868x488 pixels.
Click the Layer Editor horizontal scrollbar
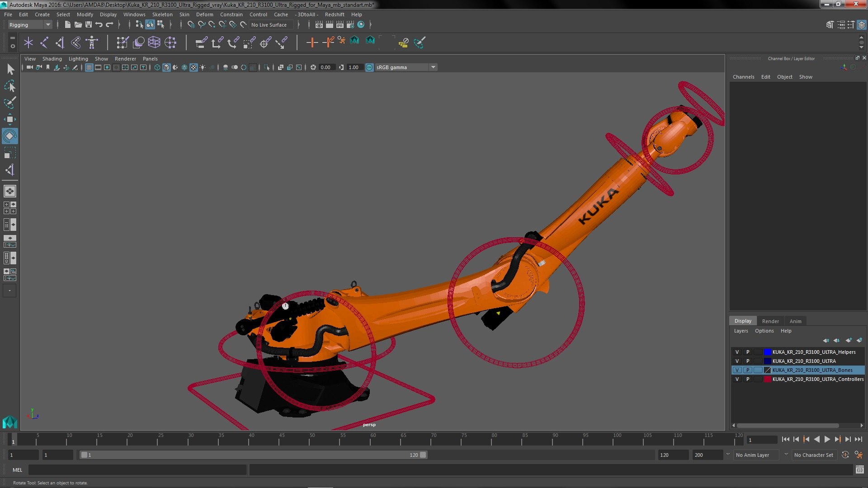click(788, 426)
